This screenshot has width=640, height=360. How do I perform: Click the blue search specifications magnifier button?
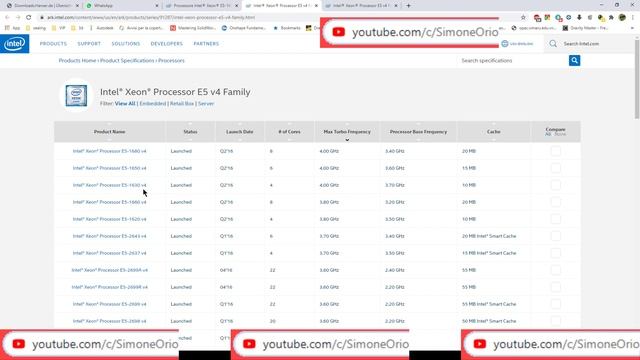[574, 60]
